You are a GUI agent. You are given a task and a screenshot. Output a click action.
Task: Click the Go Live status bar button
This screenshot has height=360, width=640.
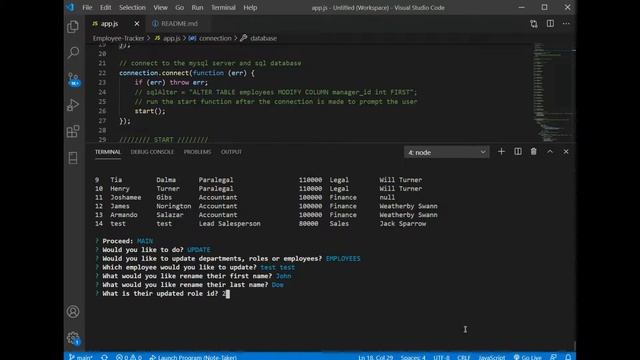coord(527,357)
